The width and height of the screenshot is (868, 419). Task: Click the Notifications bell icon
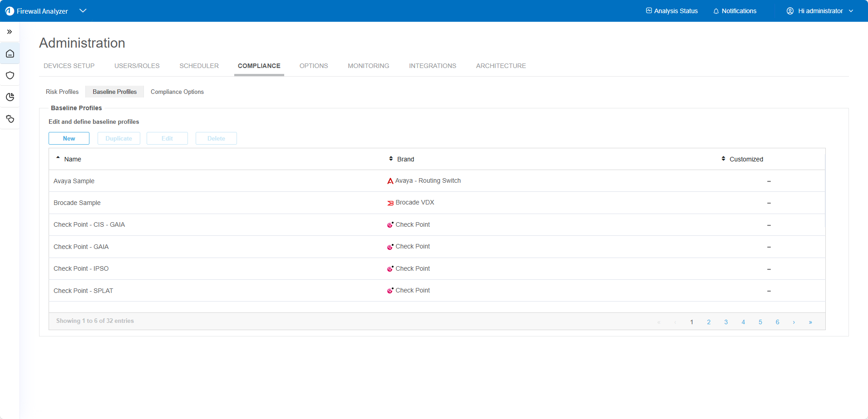716,11
